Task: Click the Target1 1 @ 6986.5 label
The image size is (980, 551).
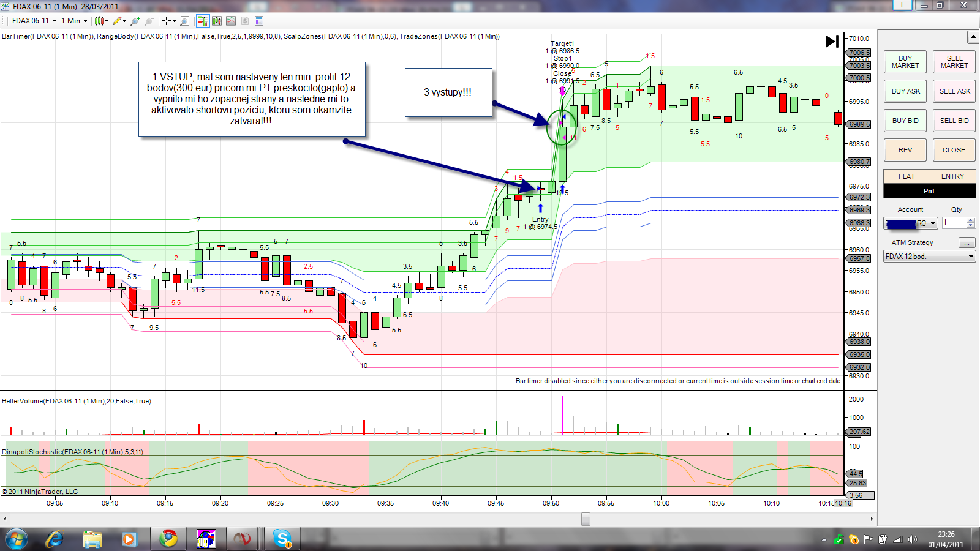Action: pyautogui.click(x=562, y=47)
